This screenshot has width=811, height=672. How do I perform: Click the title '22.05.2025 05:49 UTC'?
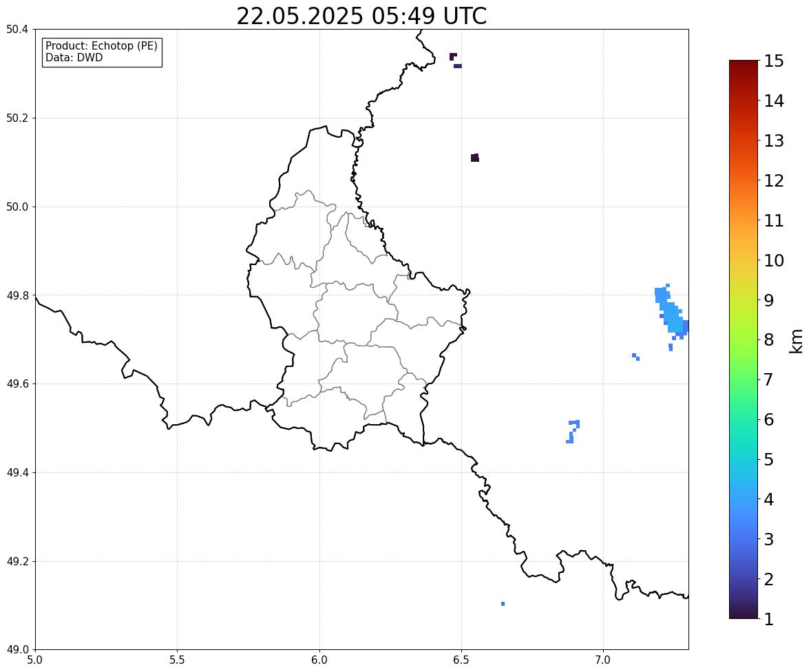pyautogui.click(x=361, y=16)
